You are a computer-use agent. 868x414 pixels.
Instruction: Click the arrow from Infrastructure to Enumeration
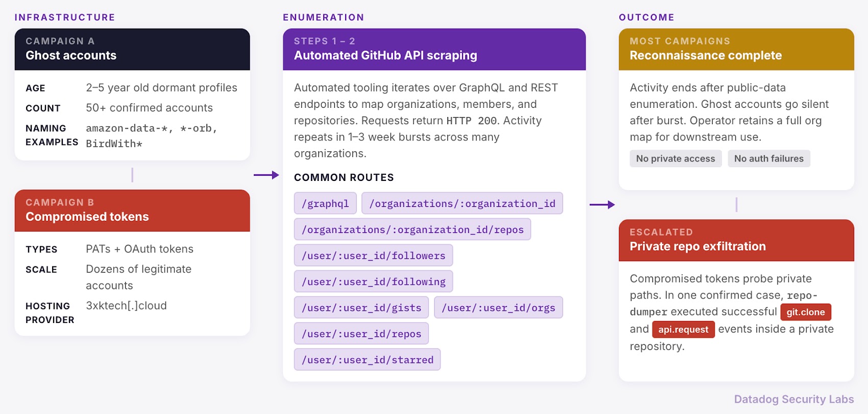tap(267, 175)
